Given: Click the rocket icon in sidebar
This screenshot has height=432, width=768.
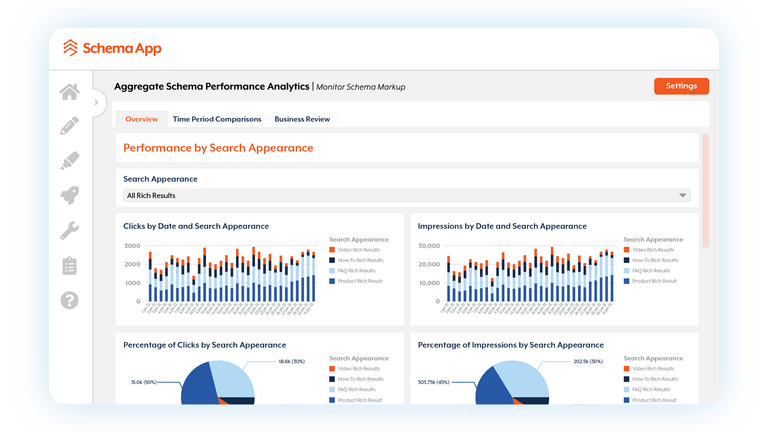Looking at the screenshot, I should [70, 195].
